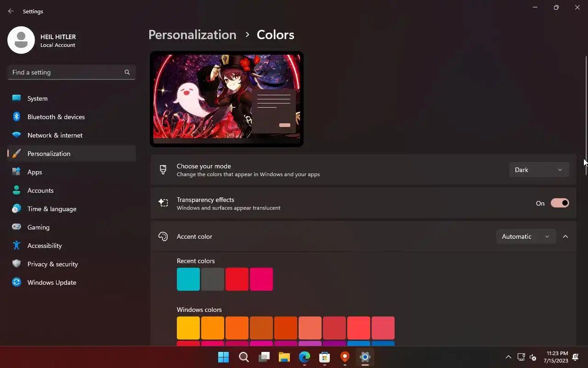This screenshot has height=368, width=588.
Task: Click the Settings gear on taskbar
Action: click(x=365, y=357)
